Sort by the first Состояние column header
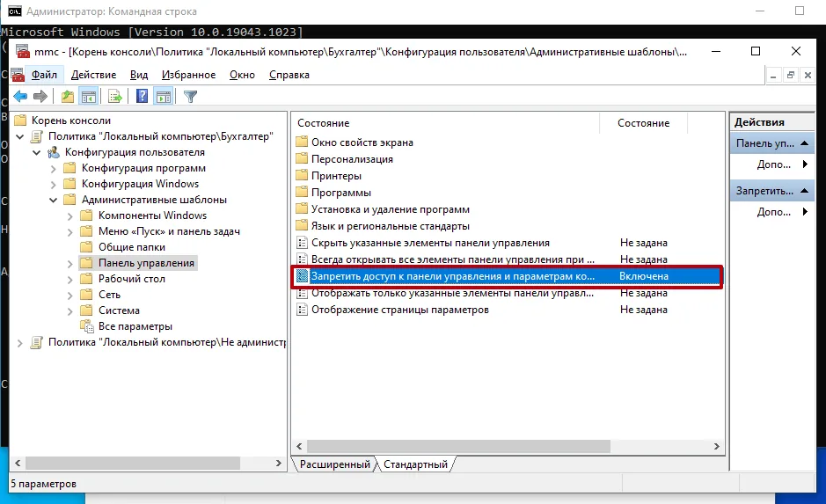This screenshot has height=504, width=826. (x=446, y=123)
